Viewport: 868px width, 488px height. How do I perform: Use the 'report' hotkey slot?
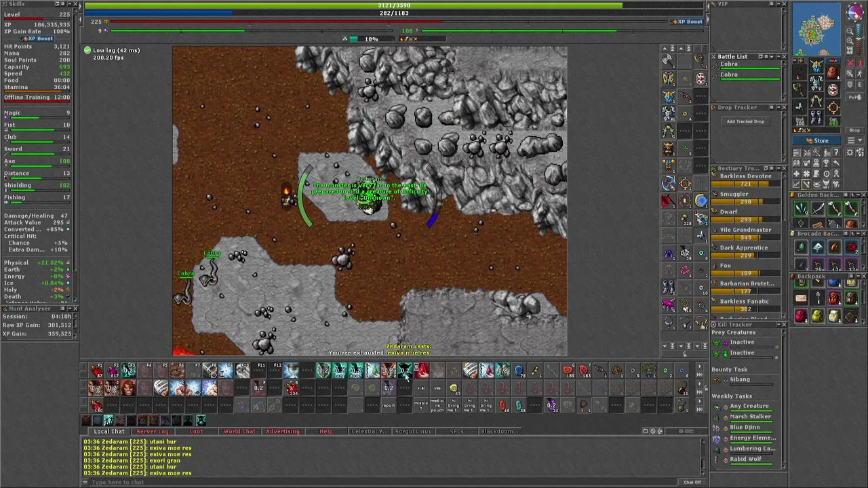[x=389, y=405]
